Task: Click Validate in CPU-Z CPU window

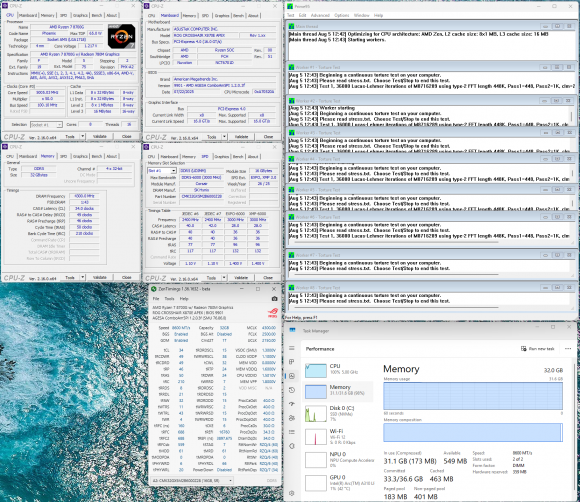Action: click(100, 137)
